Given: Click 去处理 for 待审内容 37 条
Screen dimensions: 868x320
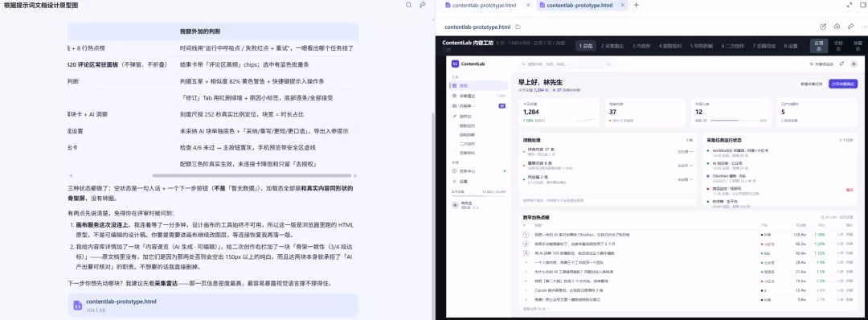Looking at the screenshot, I should [685, 151].
